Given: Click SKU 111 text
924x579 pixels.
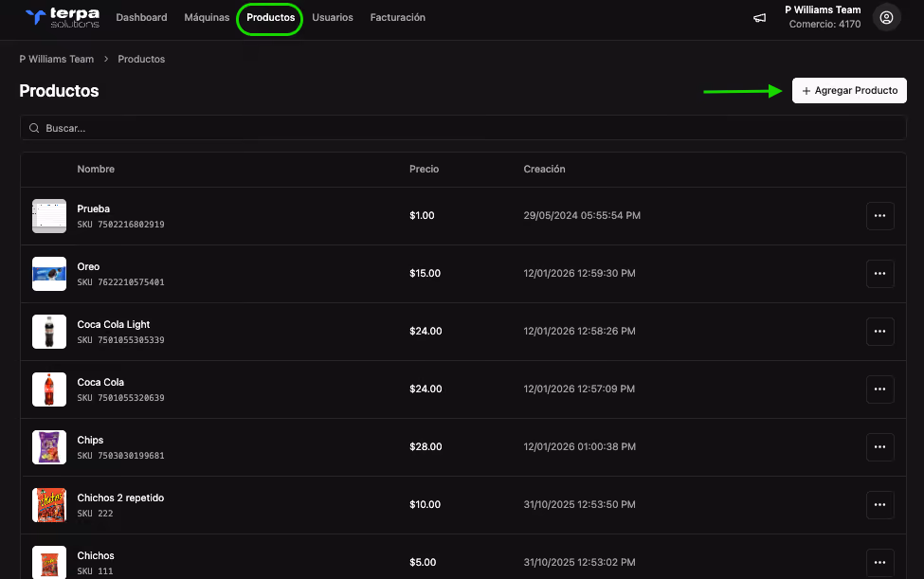Looking at the screenshot, I should coord(95,570).
